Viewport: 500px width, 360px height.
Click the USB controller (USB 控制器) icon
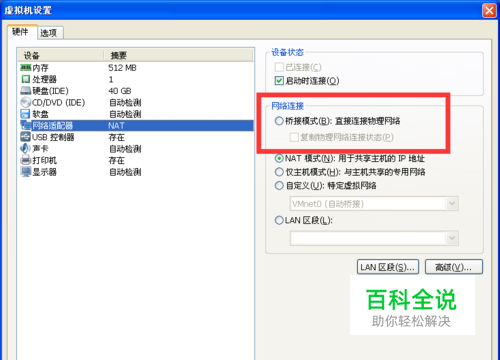[26, 137]
